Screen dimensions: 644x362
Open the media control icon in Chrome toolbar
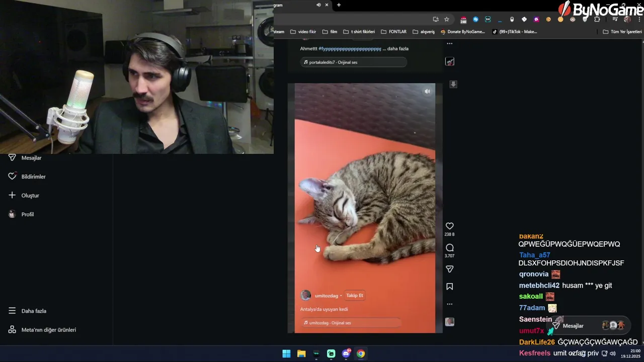click(615, 20)
